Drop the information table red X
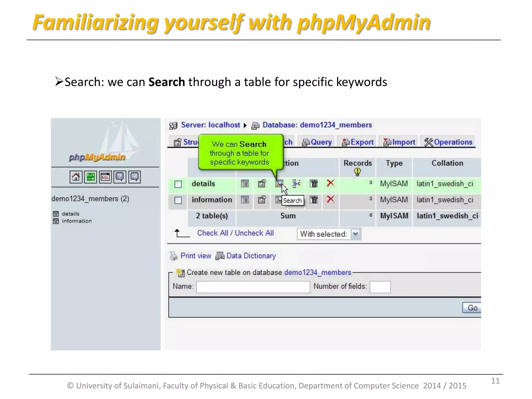Image resolution: width=532 pixels, height=399 pixels. [x=330, y=199]
